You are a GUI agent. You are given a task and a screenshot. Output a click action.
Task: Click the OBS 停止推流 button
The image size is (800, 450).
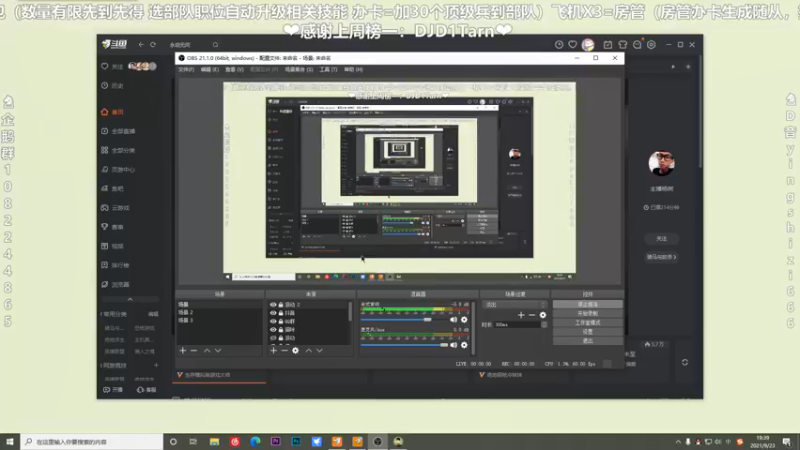click(587, 304)
